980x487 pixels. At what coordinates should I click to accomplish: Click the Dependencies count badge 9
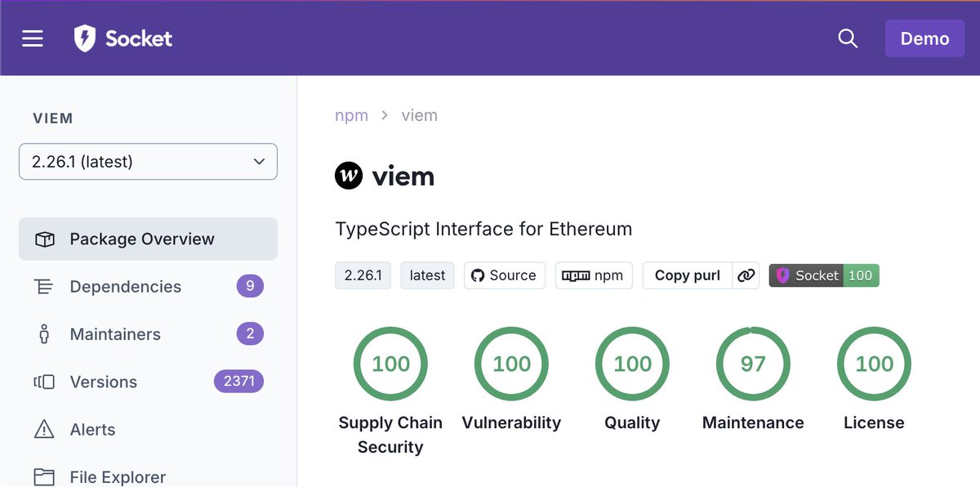point(250,286)
